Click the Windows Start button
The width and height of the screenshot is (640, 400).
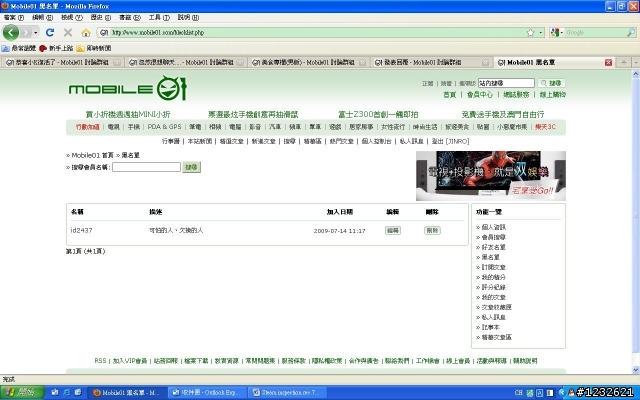22,393
